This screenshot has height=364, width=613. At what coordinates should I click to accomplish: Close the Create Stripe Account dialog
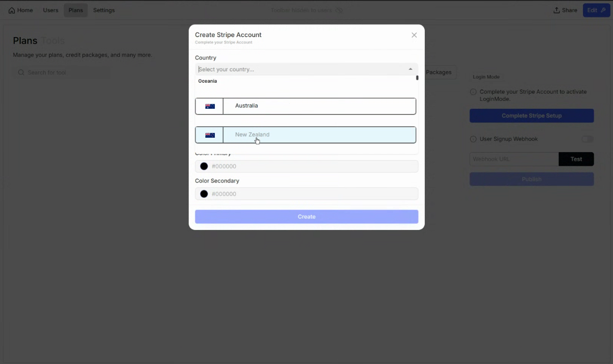coord(414,35)
